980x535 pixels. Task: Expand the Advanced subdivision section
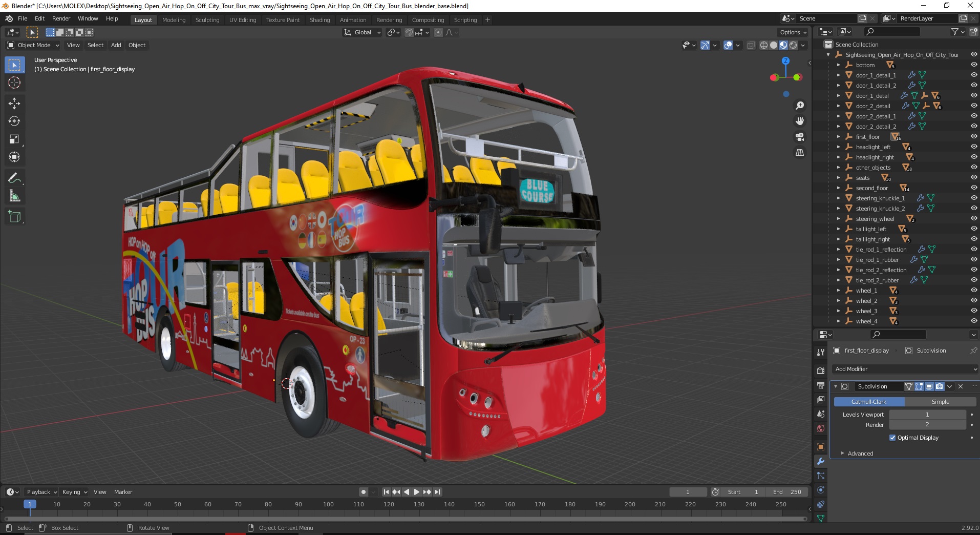point(860,454)
